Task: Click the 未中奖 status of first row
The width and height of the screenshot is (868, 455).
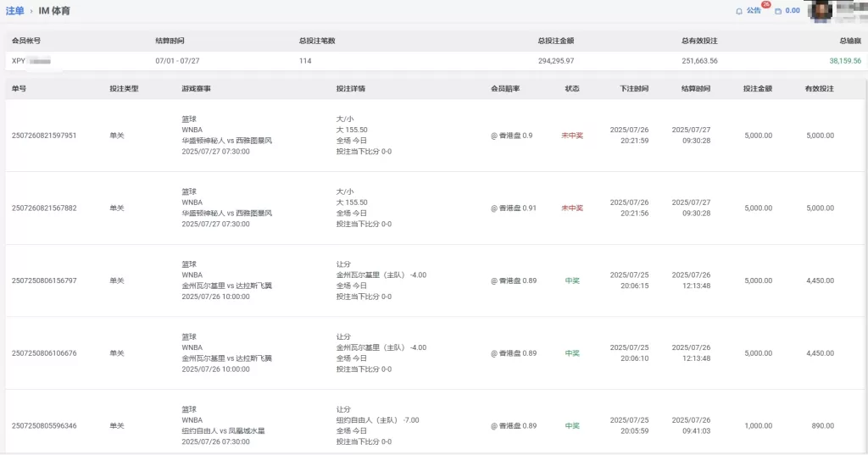Action: pyautogui.click(x=572, y=136)
